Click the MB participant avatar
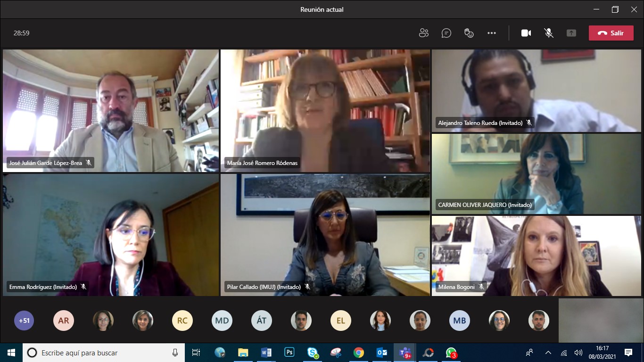The image size is (644, 362). [459, 321]
